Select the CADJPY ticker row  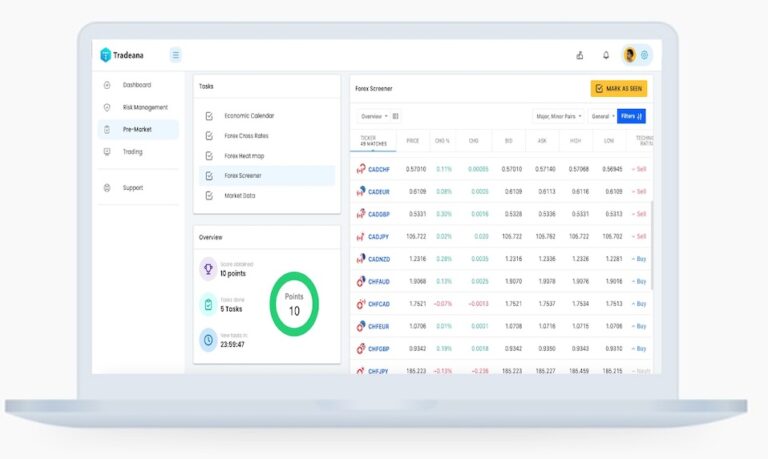click(378, 237)
